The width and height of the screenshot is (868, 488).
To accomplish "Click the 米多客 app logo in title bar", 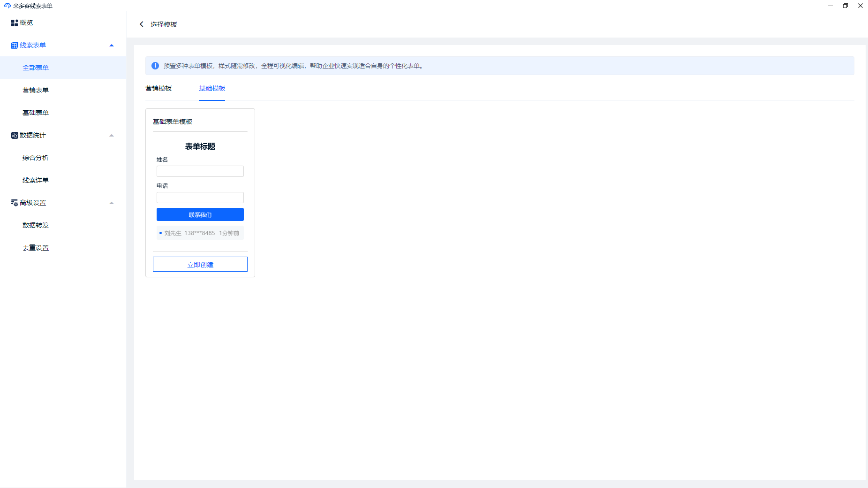I will point(7,6).
